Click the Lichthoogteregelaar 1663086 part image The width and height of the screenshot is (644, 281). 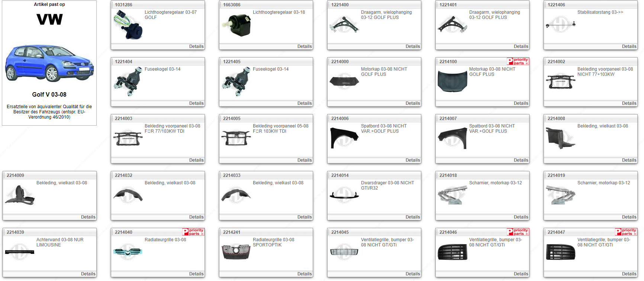(x=236, y=25)
